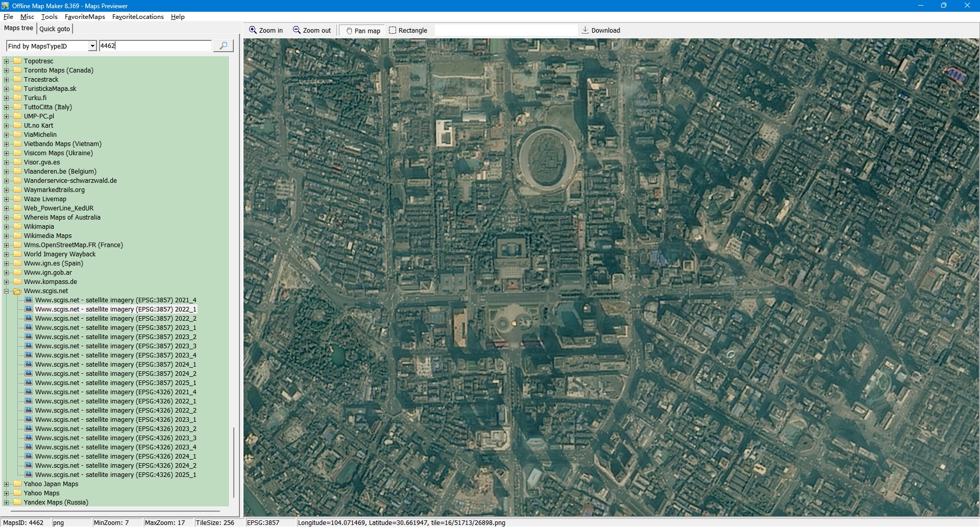Click the magnifier search button beside MapsTypeID field
Viewport: 980px width, 527px height.
tap(223, 46)
